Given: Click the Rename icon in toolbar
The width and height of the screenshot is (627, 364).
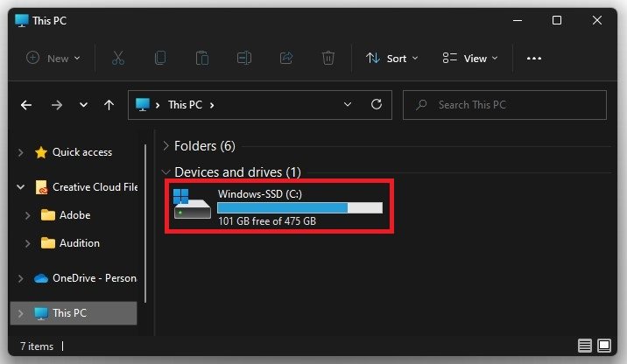Looking at the screenshot, I should 244,58.
